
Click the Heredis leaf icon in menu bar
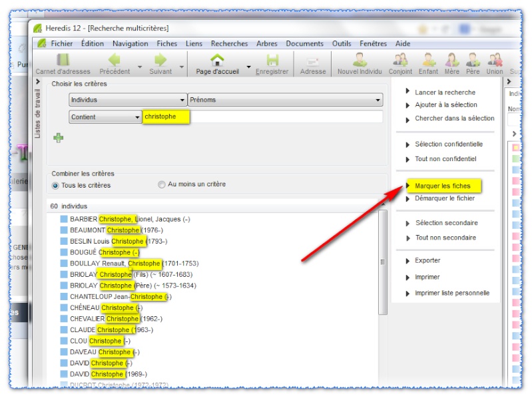point(41,43)
